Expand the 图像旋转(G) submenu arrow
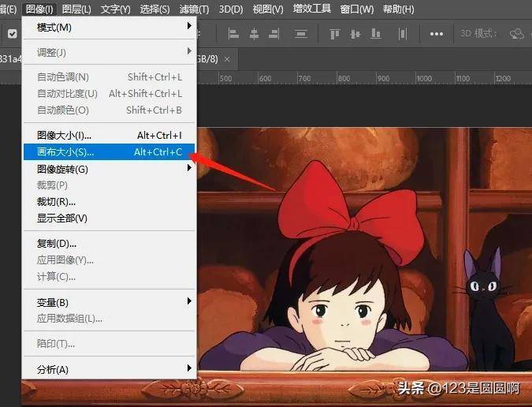Viewport: 532px width, 407px height. click(189, 168)
